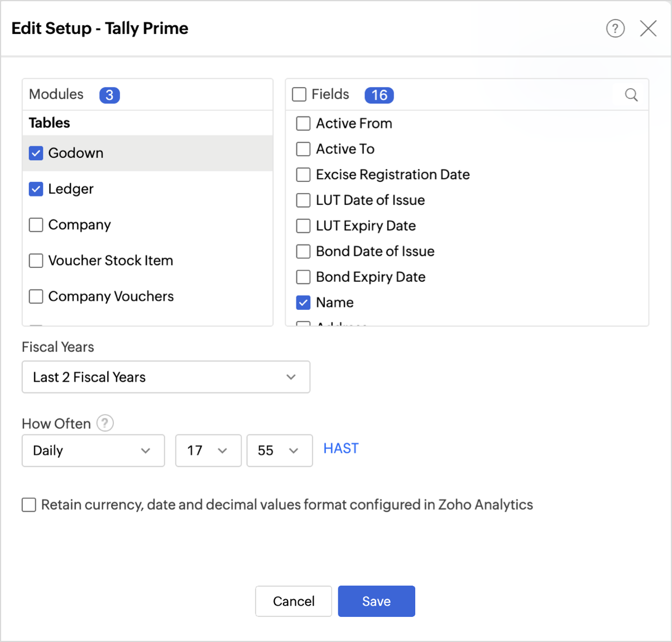
Task: Click the search icon in Fields panel
Action: (631, 95)
